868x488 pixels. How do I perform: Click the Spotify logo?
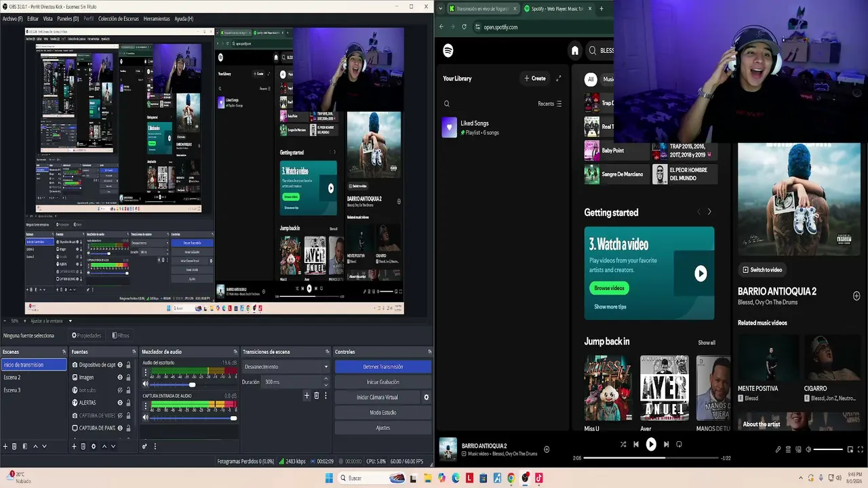pyautogui.click(x=448, y=50)
